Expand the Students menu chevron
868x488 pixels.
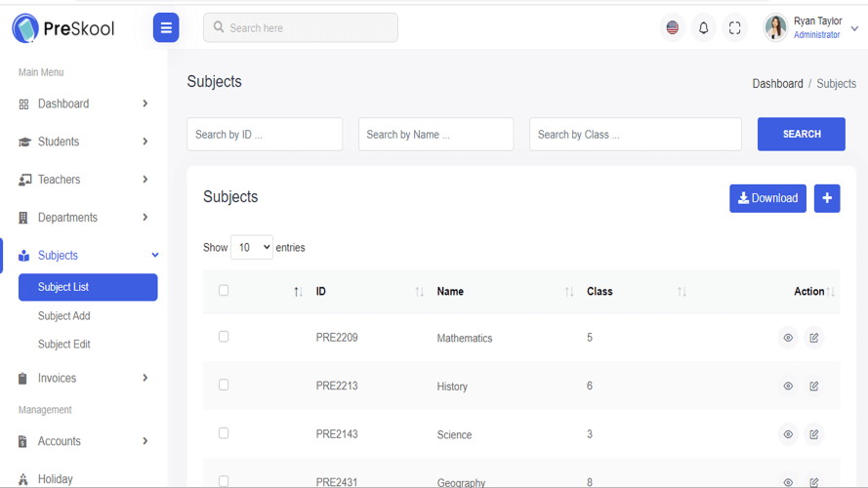[145, 142]
